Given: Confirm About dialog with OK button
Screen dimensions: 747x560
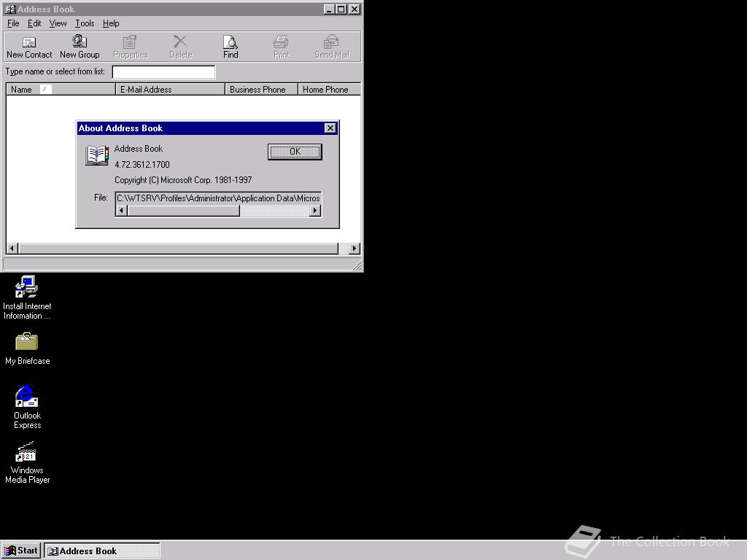Looking at the screenshot, I should (295, 152).
